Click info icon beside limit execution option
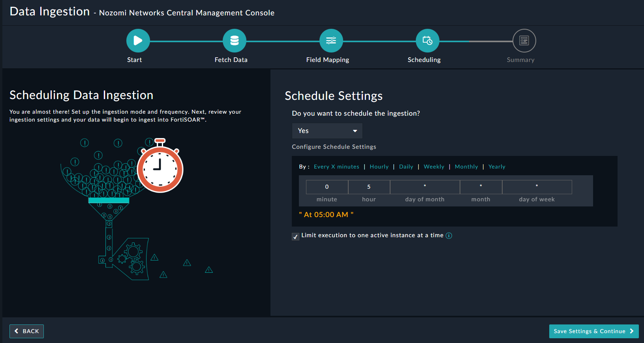The height and width of the screenshot is (343, 644). tap(449, 236)
